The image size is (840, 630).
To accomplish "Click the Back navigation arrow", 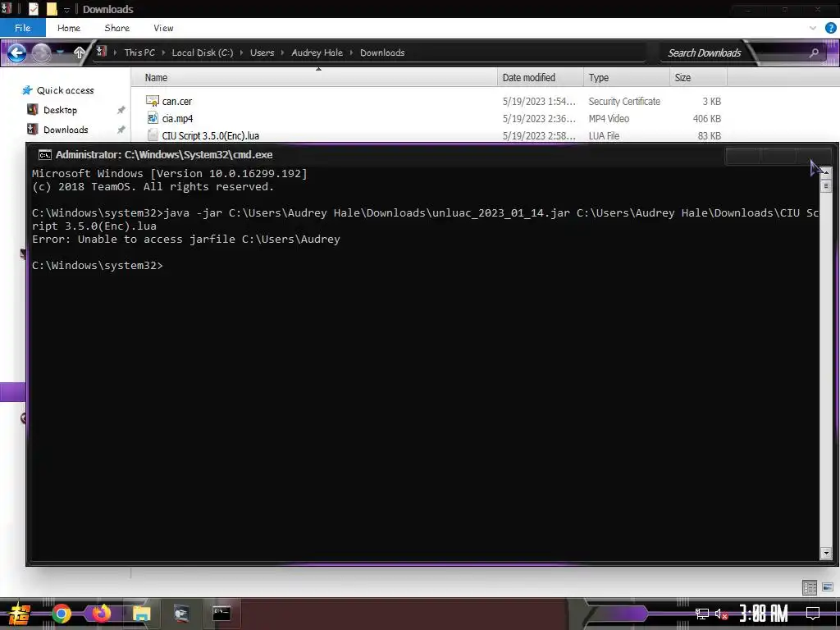I will click(16, 52).
